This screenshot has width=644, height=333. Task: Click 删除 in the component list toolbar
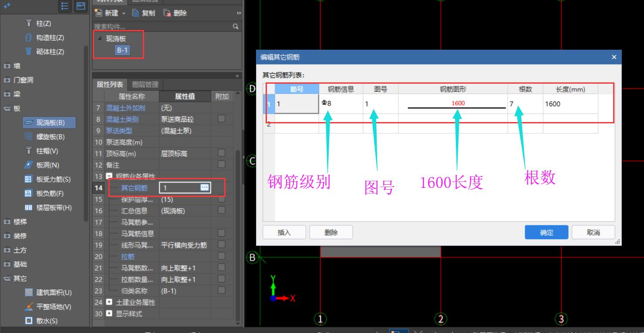pyautogui.click(x=175, y=13)
